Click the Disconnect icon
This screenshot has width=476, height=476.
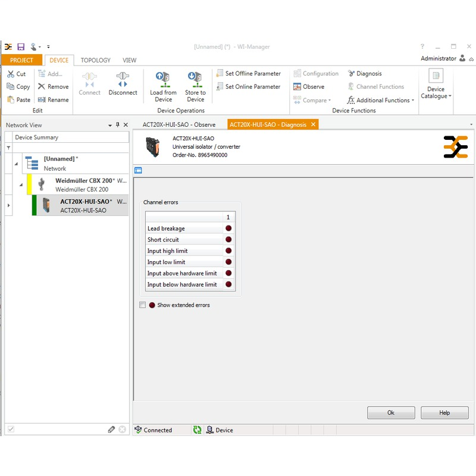tap(123, 80)
